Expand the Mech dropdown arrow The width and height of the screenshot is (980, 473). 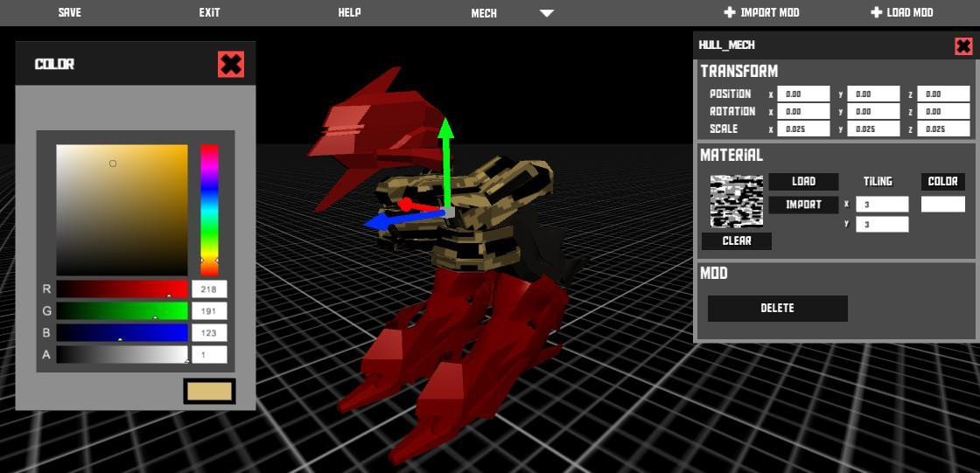click(x=547, y=13)
